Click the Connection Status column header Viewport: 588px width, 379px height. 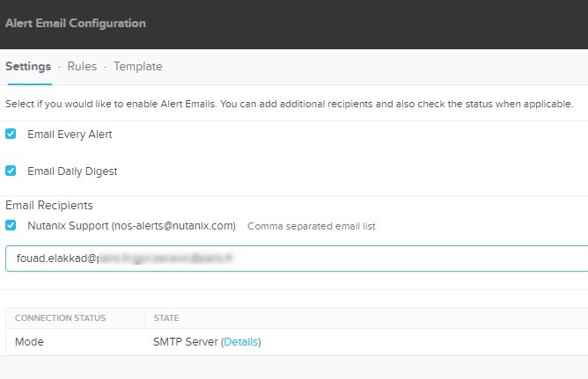60,317
